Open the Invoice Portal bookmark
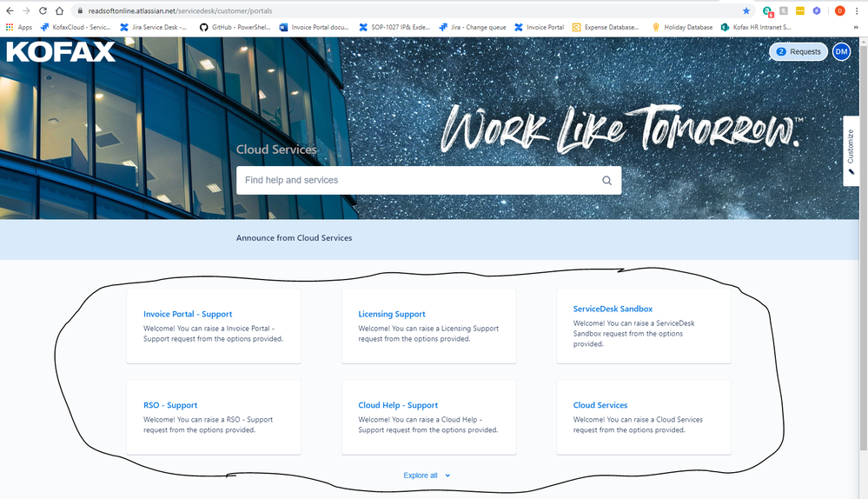 (540, 27)
